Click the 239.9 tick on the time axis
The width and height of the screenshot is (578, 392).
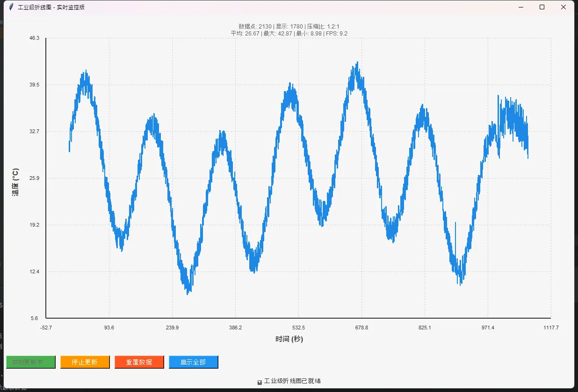[172, 328]
